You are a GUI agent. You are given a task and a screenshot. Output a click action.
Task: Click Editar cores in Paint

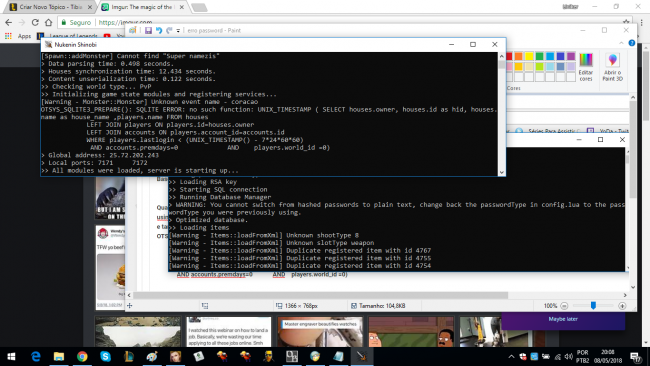pos(586,67)
